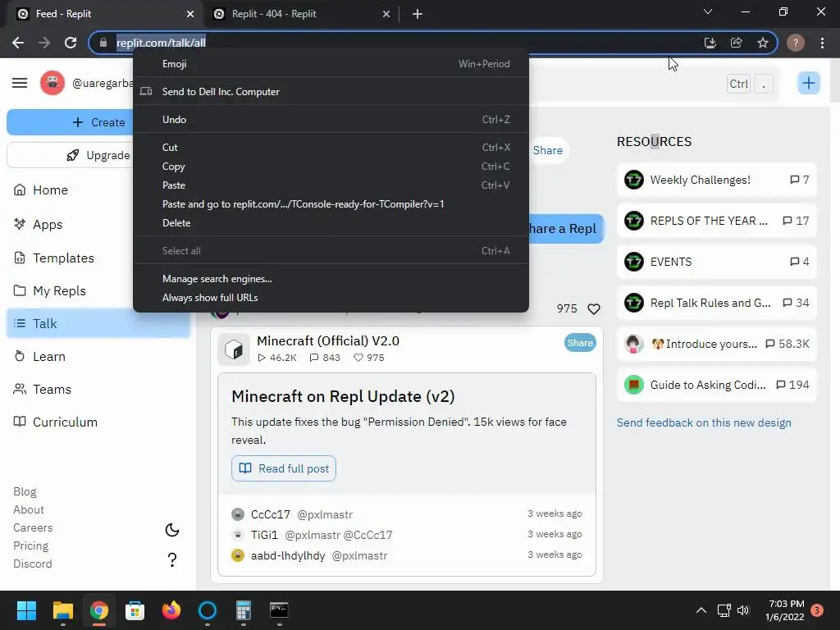This screenshot has width=840, height=630.
Task: Open the hamburger sidebar menu
Action: coord(20,83)
